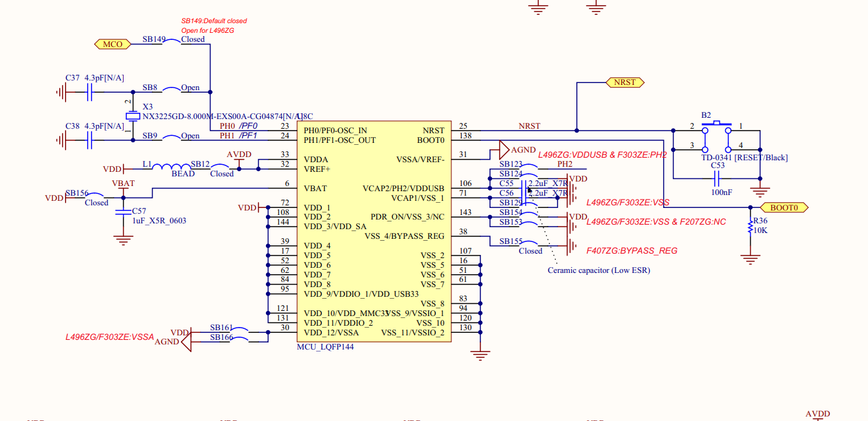The height and width of the screenshot is (421, 868).
Task: Click the 'MCU_LQFP144' component label
Action: (x=325, y=346)
